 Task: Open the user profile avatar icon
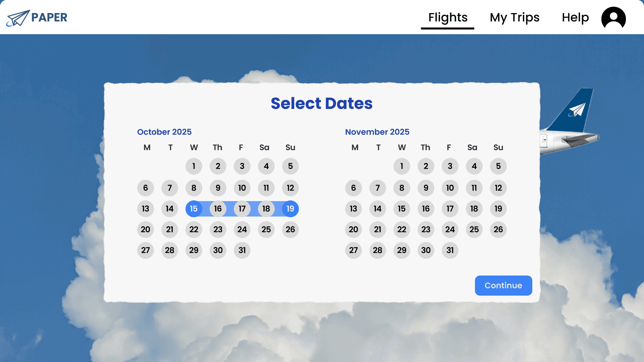tap(613, 18)
